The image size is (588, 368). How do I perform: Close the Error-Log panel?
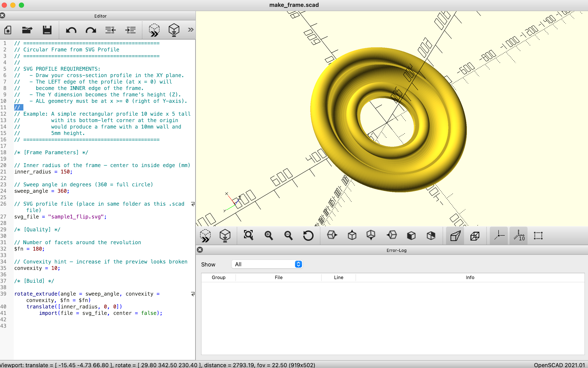click(200, 250)
